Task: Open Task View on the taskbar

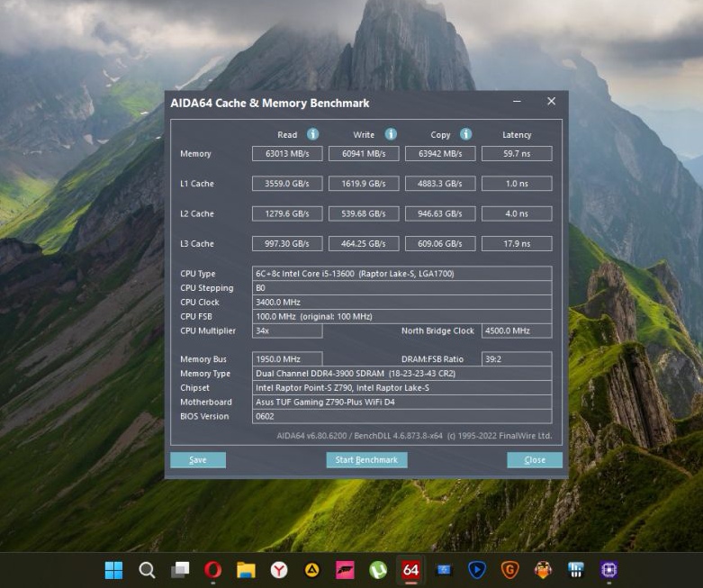Action: point(180,570)
